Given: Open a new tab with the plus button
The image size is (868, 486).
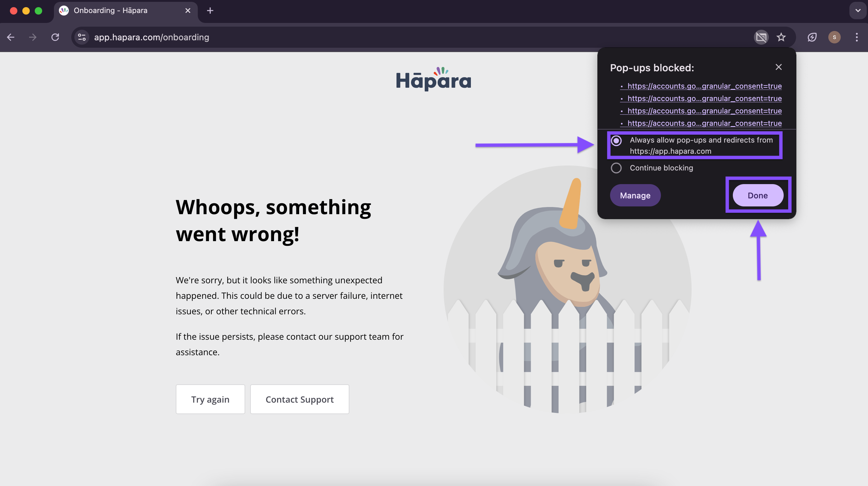Looking at the screenshot, I should tap(210, 11).
